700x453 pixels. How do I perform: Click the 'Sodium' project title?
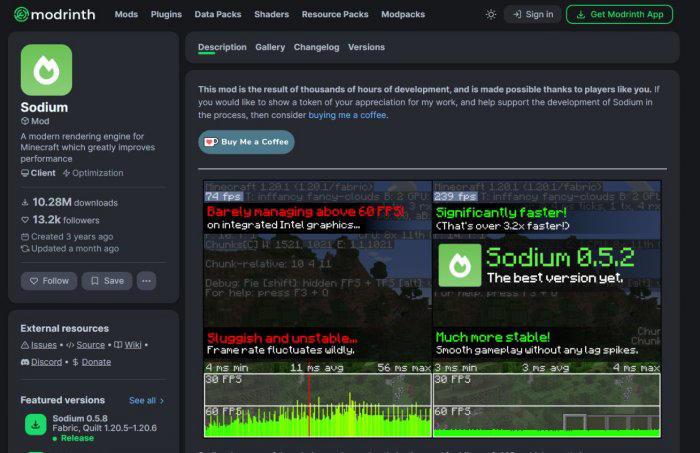tap(44, 108)
